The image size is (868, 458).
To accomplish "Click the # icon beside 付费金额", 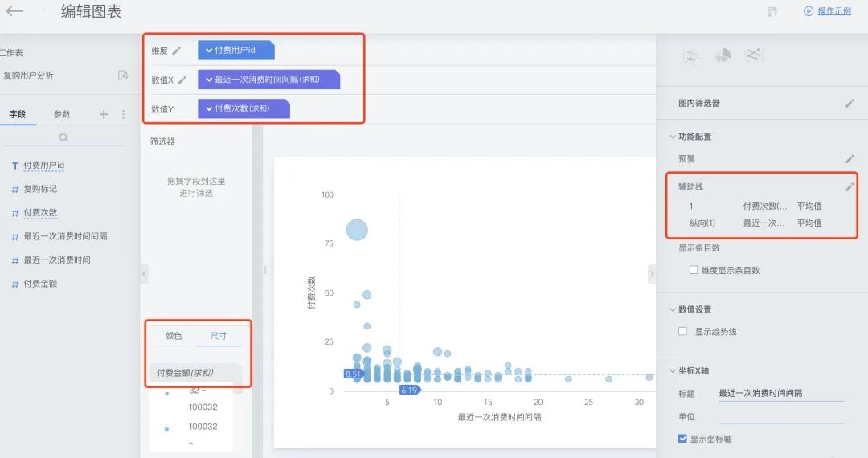I will [x=15, y=284].
